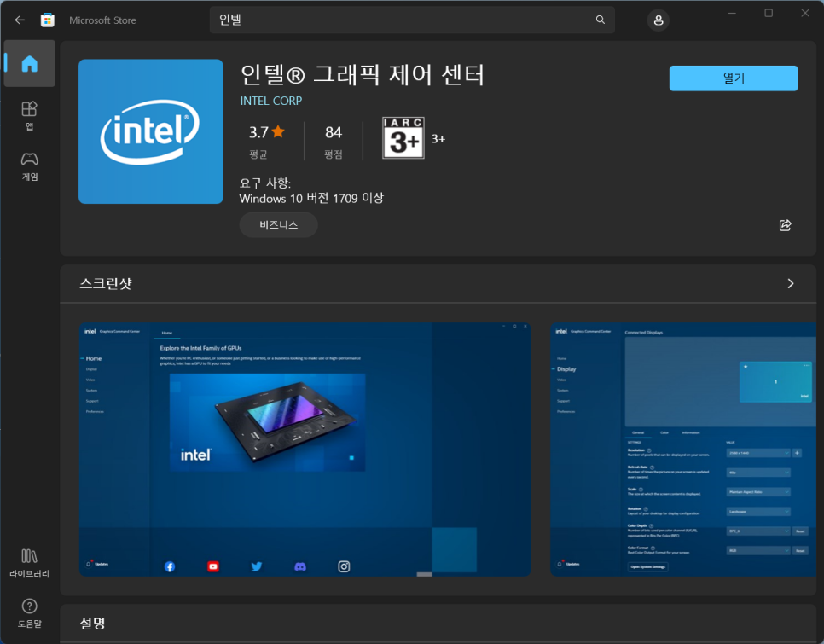Click the Microsoft Store title text
The height and width of the screenshot is (644, 824).
102,20
